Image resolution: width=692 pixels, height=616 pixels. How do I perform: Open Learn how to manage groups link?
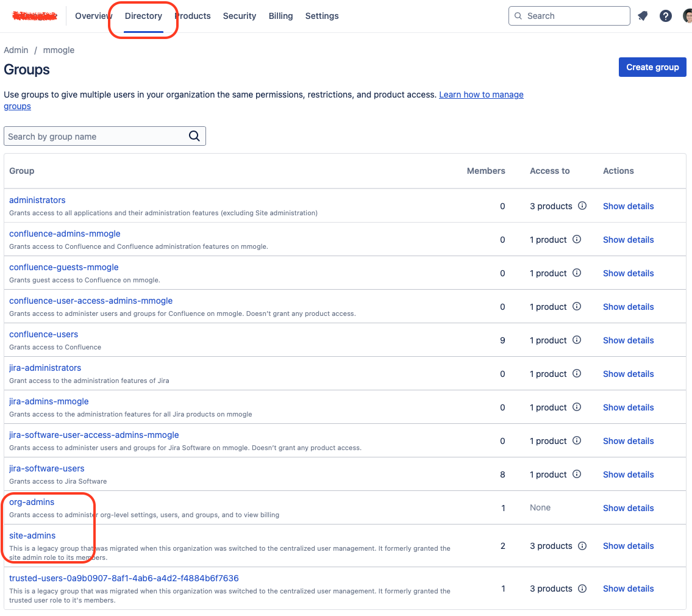tap(480, 95)
